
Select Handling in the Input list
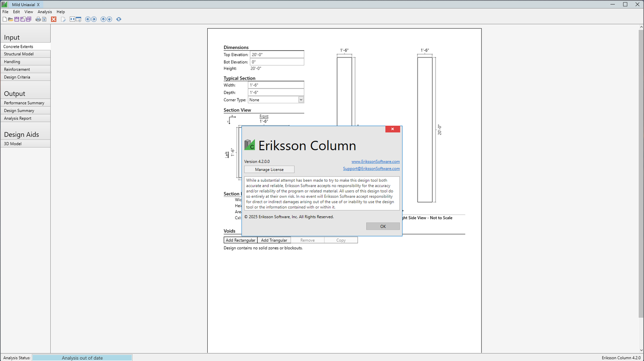point(25,62)
